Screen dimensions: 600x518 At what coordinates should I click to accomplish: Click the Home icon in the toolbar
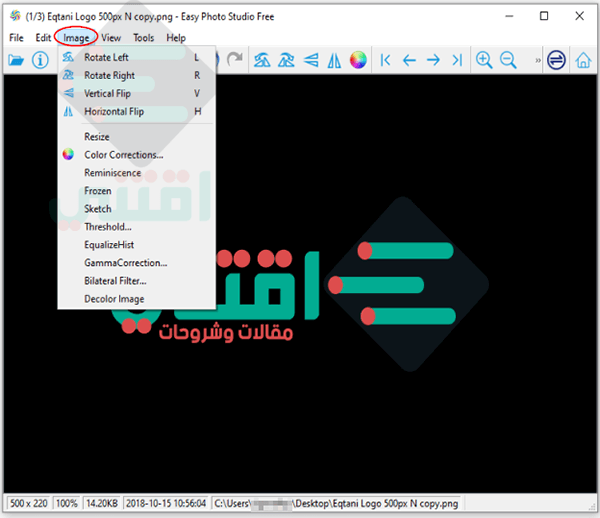tap(583, 60)
